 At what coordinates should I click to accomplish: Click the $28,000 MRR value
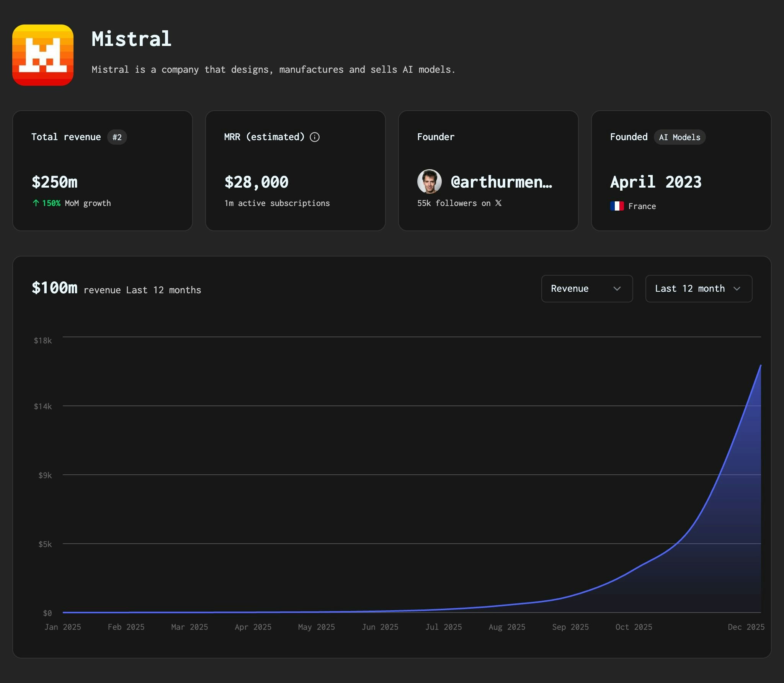(256, 182)
